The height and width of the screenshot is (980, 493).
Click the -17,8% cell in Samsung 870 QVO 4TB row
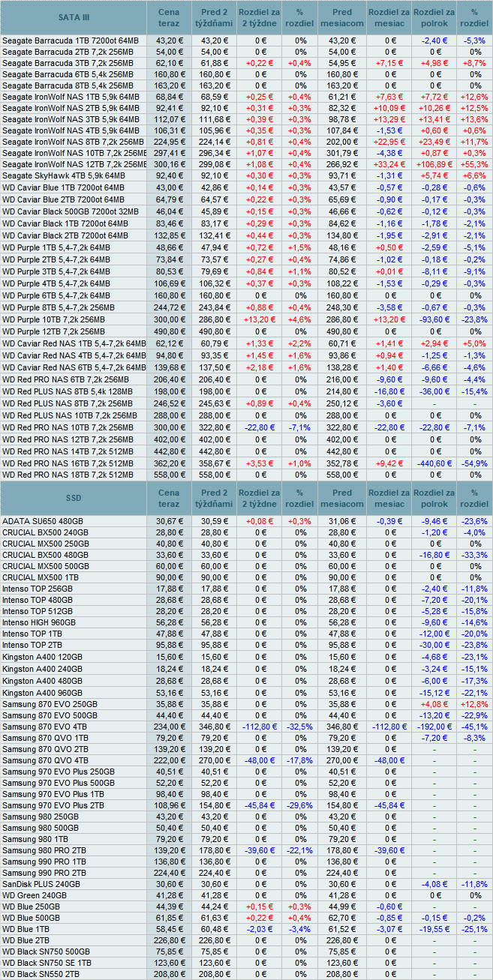click(300, 760)
